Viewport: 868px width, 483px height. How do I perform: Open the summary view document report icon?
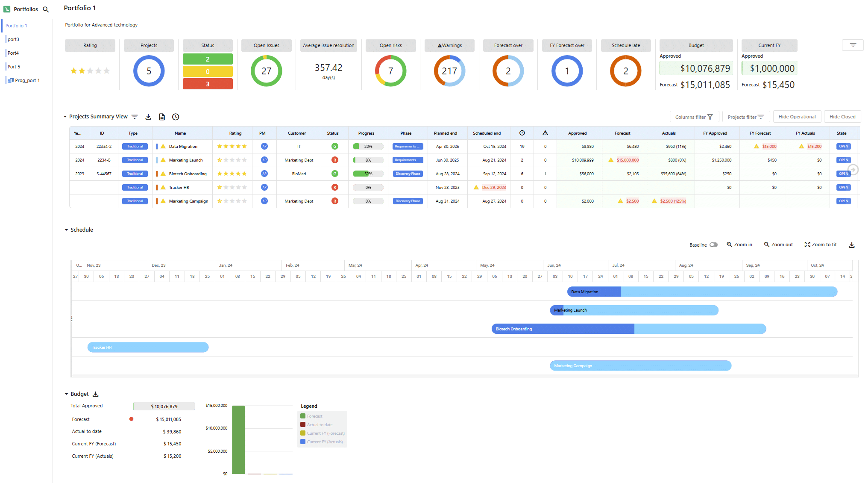pyautogui.click(x=162, y=117)
